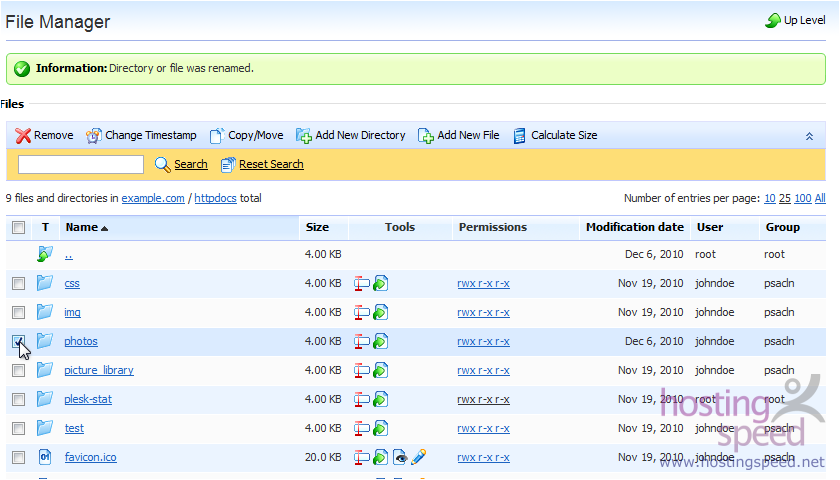
Task: Click the rename icon for photos folder
Action: tap(362, 341)
